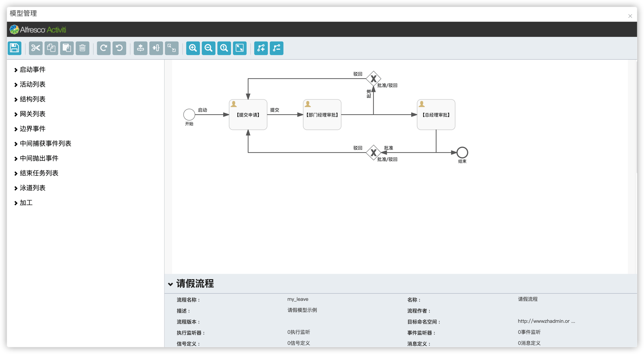Expand the 活动列表 palette group
The height and width of the screenshot is (354, 644).
pos(30,85)
